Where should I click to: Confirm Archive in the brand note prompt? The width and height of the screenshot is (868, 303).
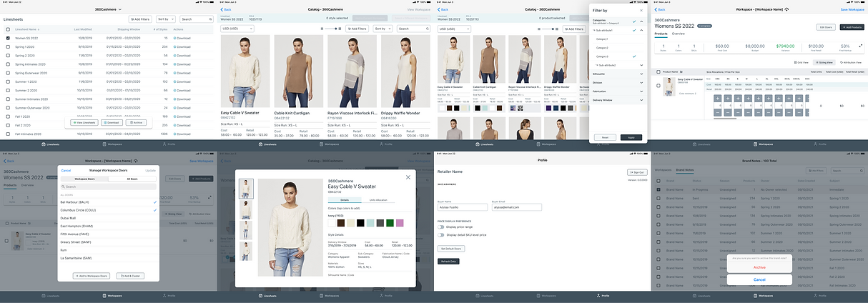760,267
